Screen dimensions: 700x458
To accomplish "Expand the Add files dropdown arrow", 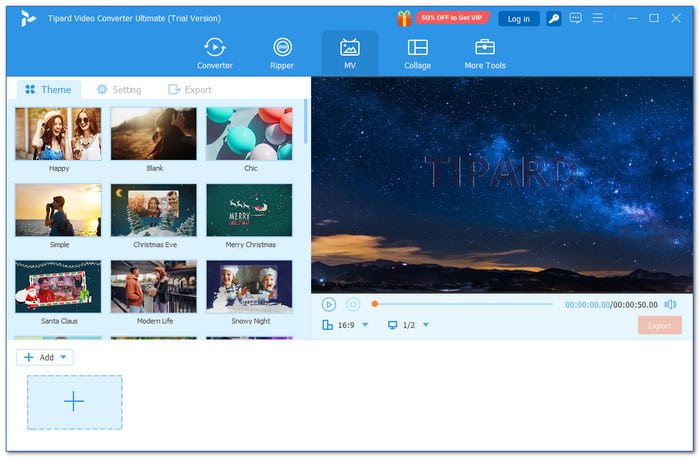I will 64,357.
